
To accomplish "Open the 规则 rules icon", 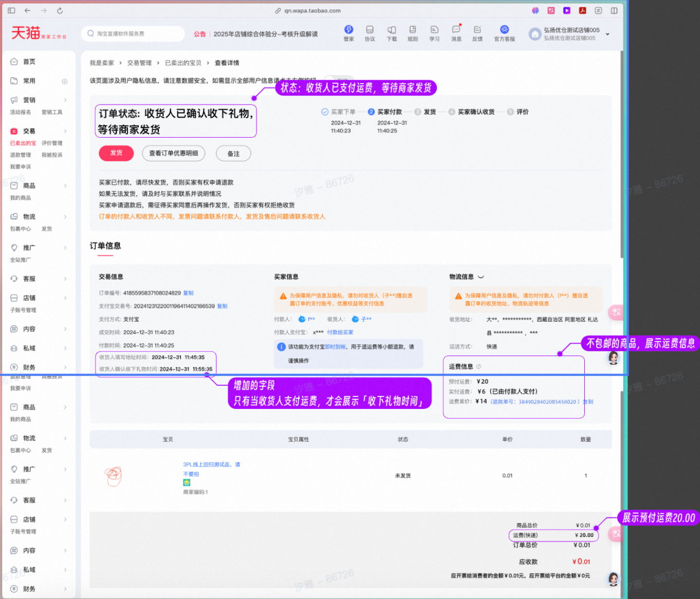I will (413, 33).
